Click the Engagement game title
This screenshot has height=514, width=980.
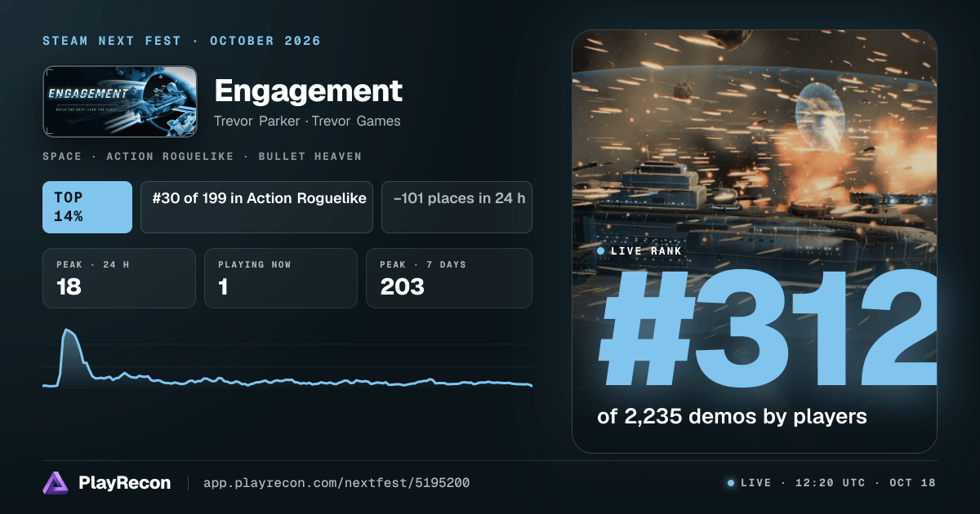[309, 91]
